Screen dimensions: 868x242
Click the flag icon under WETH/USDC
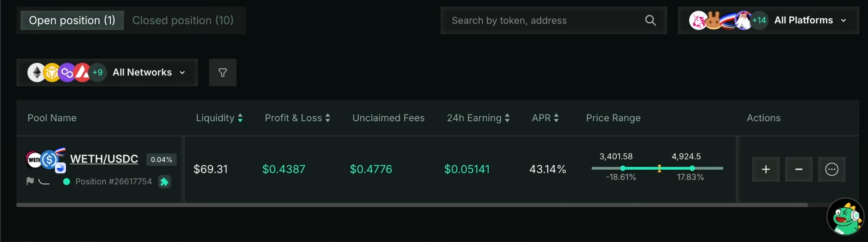click(x=30, y=182)
